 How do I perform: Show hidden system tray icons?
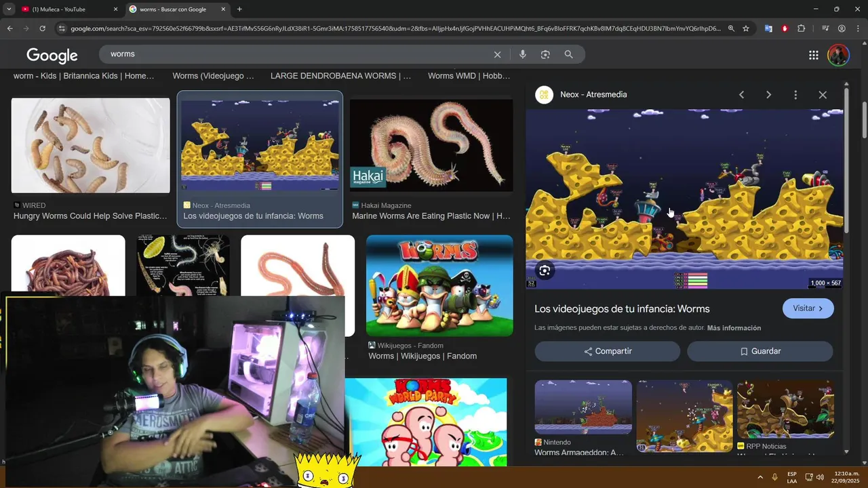point(759,477)
